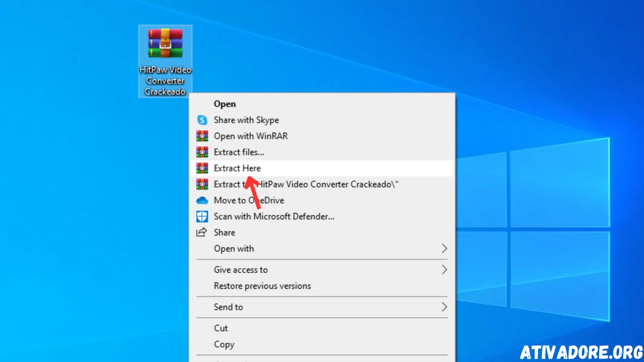Choose Copy from the context menu
Screen dimensions: 644x362
point(322,344)
